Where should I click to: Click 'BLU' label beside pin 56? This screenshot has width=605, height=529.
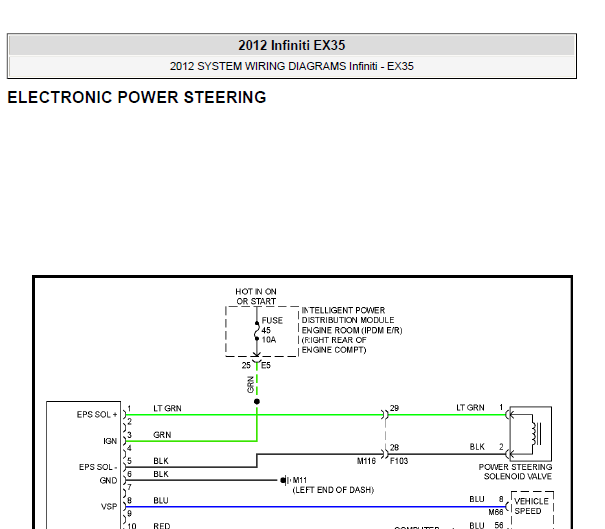(477, 525)
